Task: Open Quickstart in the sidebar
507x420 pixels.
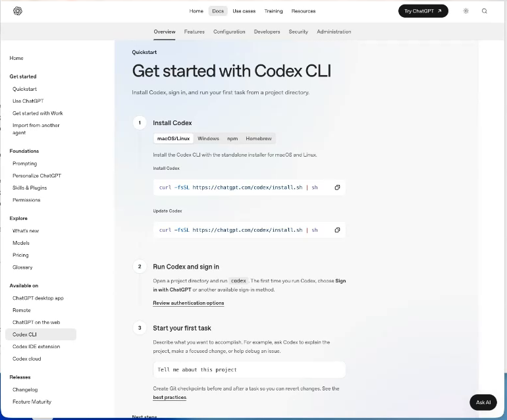Action: [x=24, y=89]
